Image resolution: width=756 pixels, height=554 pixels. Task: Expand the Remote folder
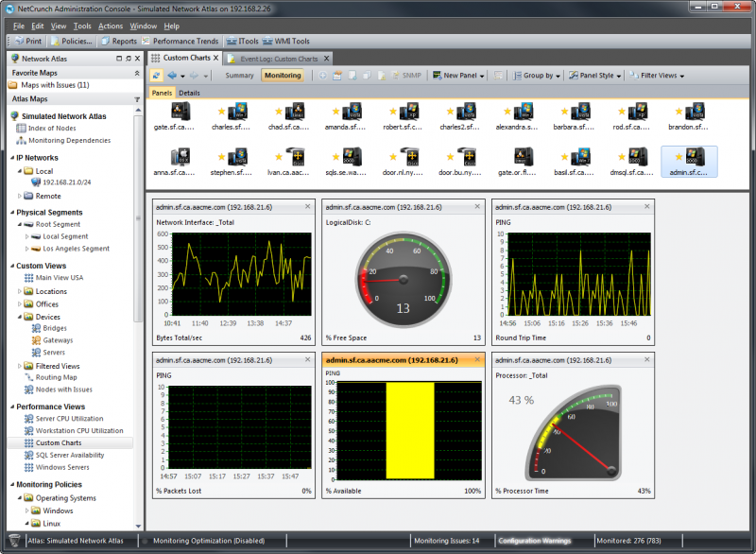coord(20,196)
